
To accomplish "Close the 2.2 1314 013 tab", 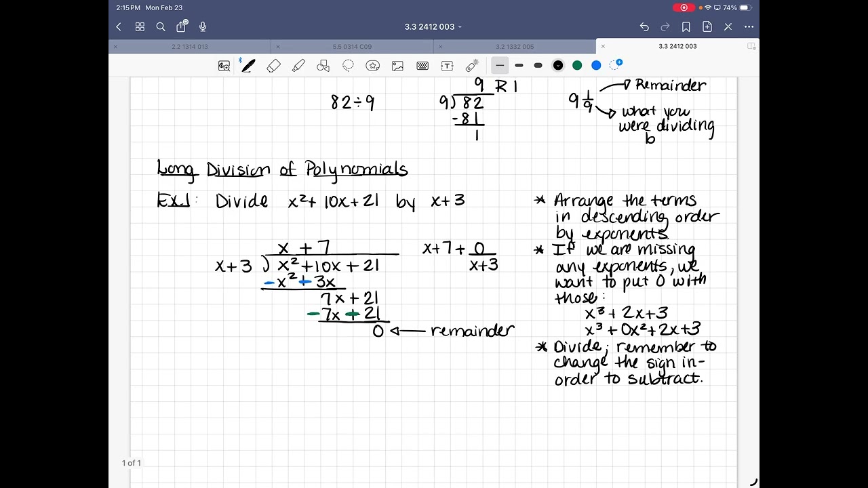I will (115, 47).
